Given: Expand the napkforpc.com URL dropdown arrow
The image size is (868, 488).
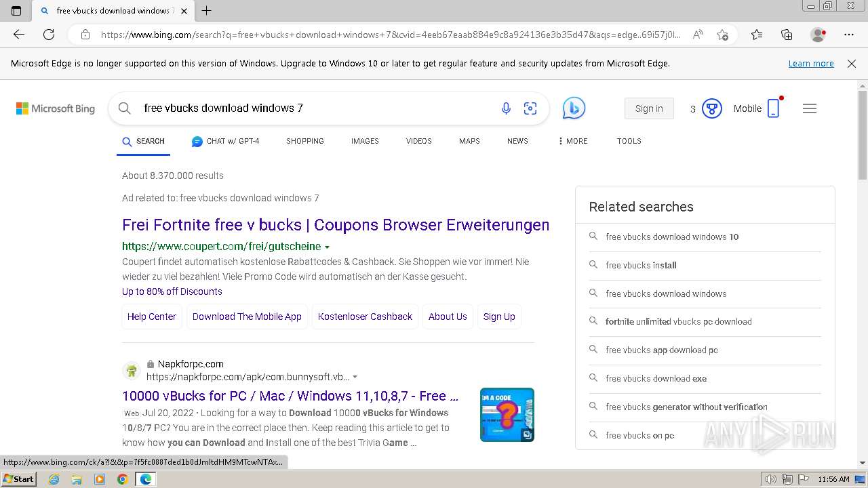Looking at the screenshot, I should pyautogui.click(x=355, y=377).
